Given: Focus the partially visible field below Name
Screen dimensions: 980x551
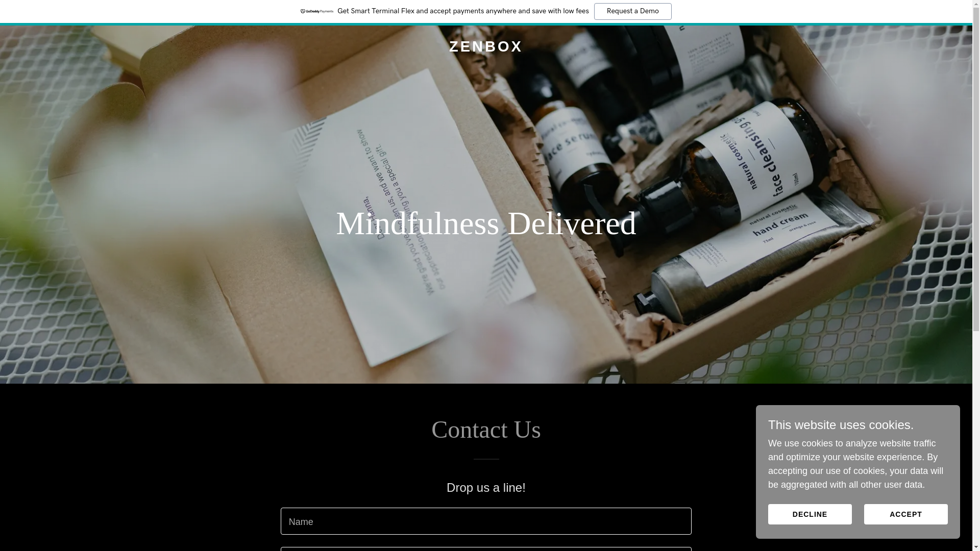Looking at the screenshot, I should click(x=486, y=549).
